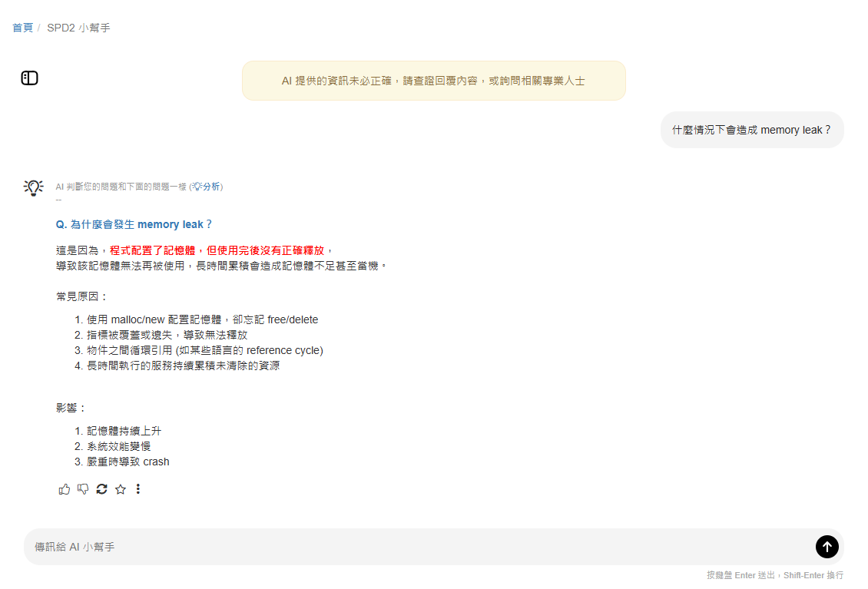Click the user message bubble about memory leak
Image resolution: width=868 pixels, height=589 pixels.
(751, 130)
